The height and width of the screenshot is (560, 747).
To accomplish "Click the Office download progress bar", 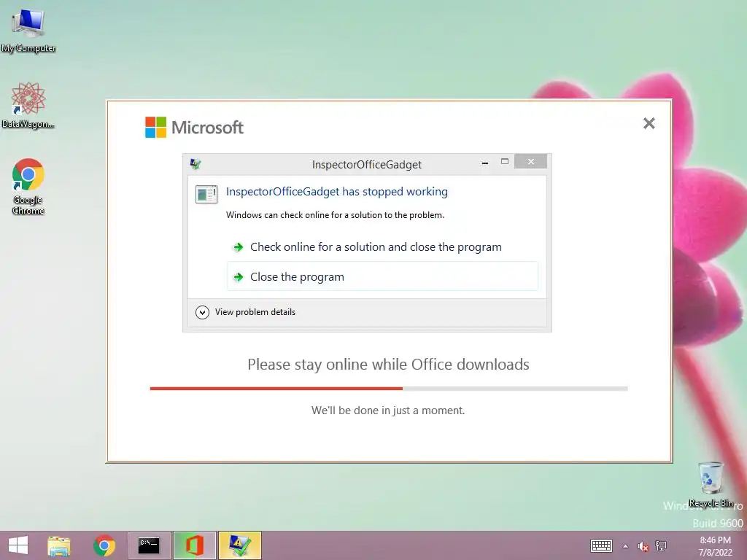I will (x=389, y=389).
